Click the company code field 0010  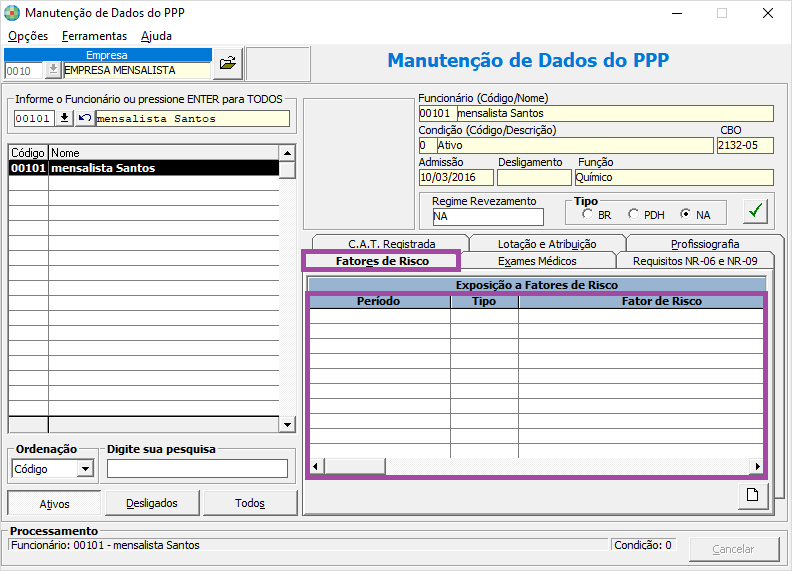click(x=24, y=70)
